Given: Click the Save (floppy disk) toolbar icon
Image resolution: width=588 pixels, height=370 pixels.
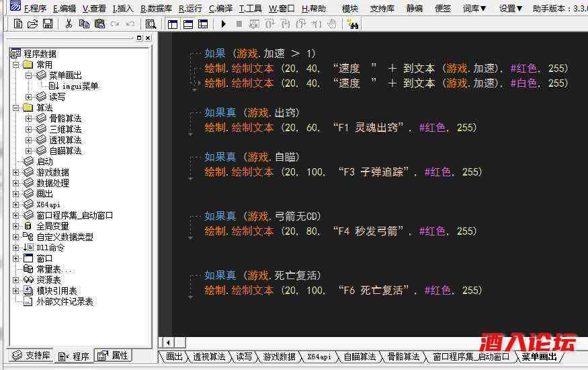Looking at the screenshot, I should 47,24.
